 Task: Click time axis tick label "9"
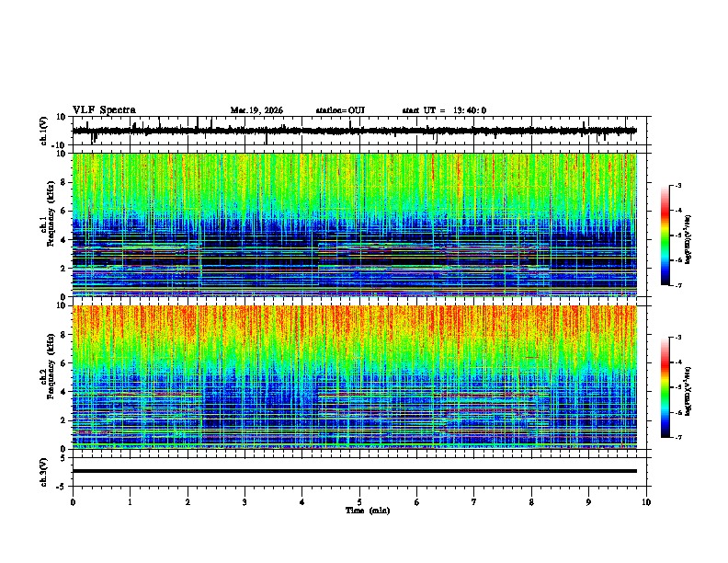588,502
